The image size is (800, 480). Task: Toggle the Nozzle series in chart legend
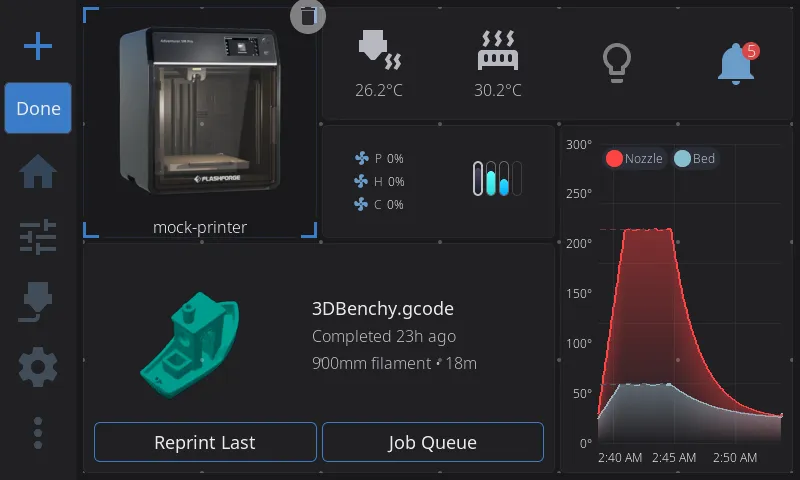pyautogui.click(x=634, y=159)
